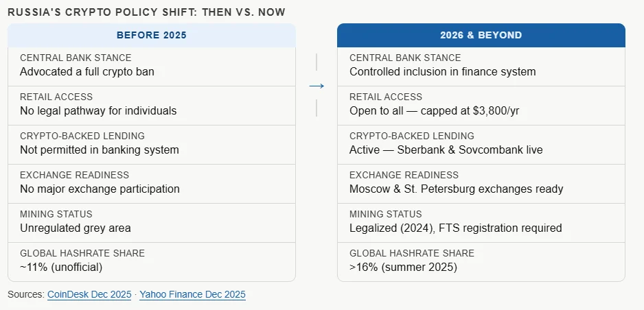Select the "~11% (unofficial)" hashrate value
This screenshot has width=644, height=310.
coord(60,267)
